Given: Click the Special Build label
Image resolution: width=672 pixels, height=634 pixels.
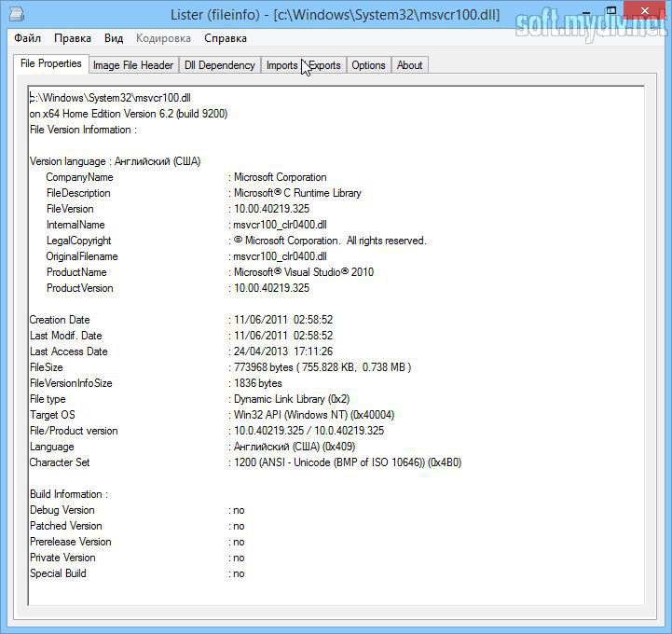Looking at the screenshot, I should pos(58,573).
